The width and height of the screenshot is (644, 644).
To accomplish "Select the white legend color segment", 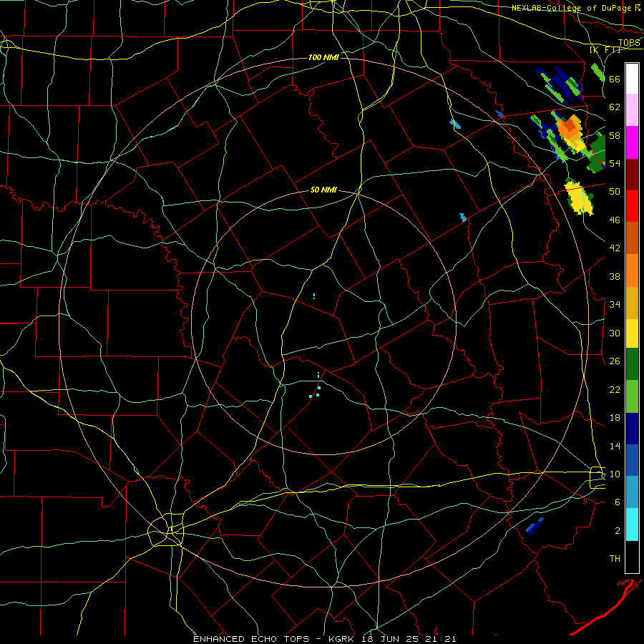I will tap(632, 79).
